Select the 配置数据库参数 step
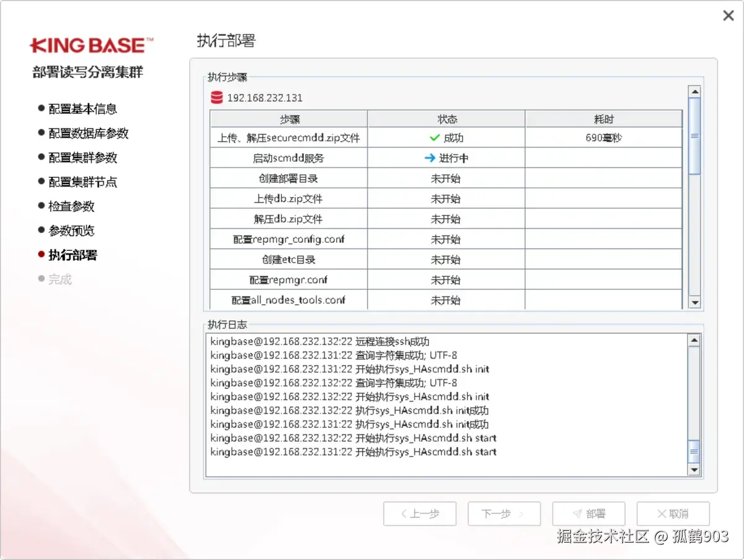The width and height of the screenshot is (744, 560). 89,133
